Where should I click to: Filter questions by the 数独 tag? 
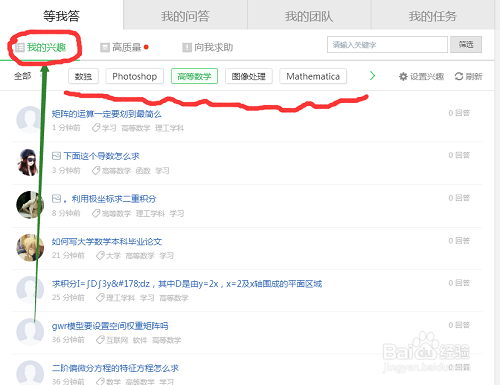click(83, 76)
